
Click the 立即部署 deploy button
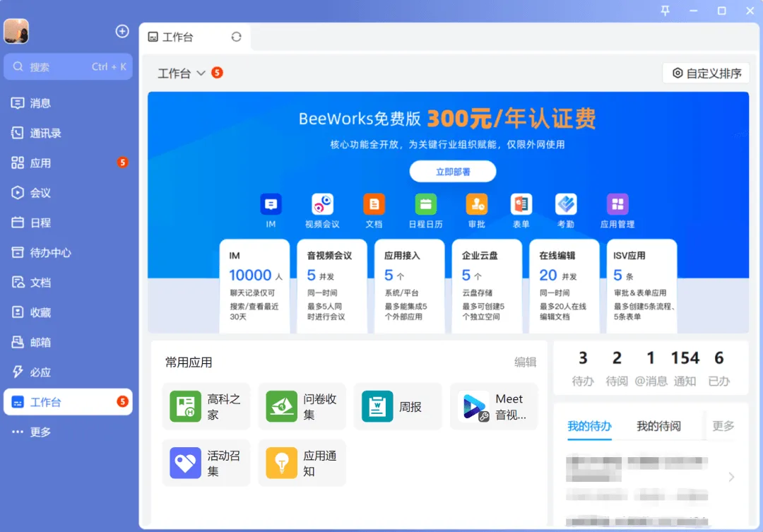pyautogui.click(x=453, y=172)
